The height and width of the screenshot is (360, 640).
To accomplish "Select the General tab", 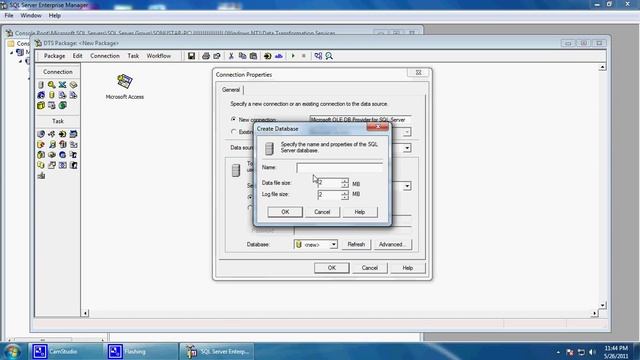I will coord(231,89).
